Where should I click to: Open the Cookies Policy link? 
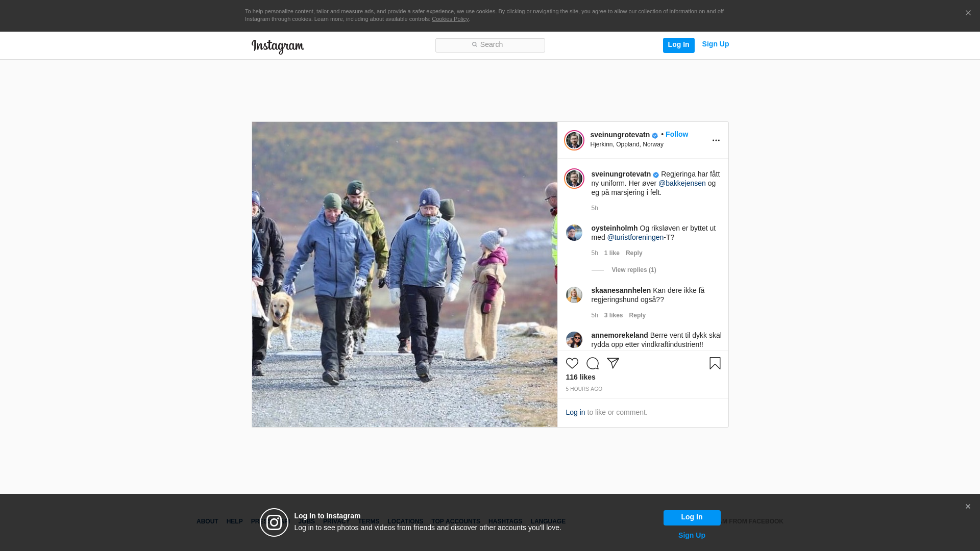point(450,19)
